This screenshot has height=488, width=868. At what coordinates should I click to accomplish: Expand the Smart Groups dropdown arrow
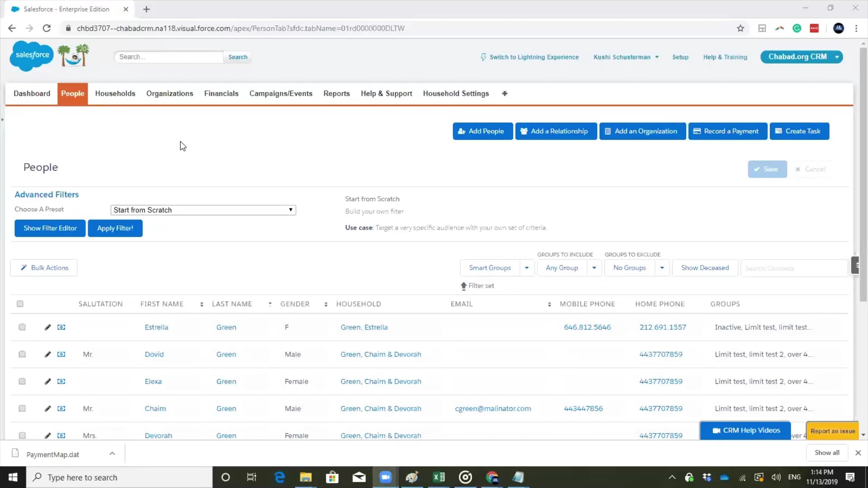pyautogui.click(x=527, y=268)
